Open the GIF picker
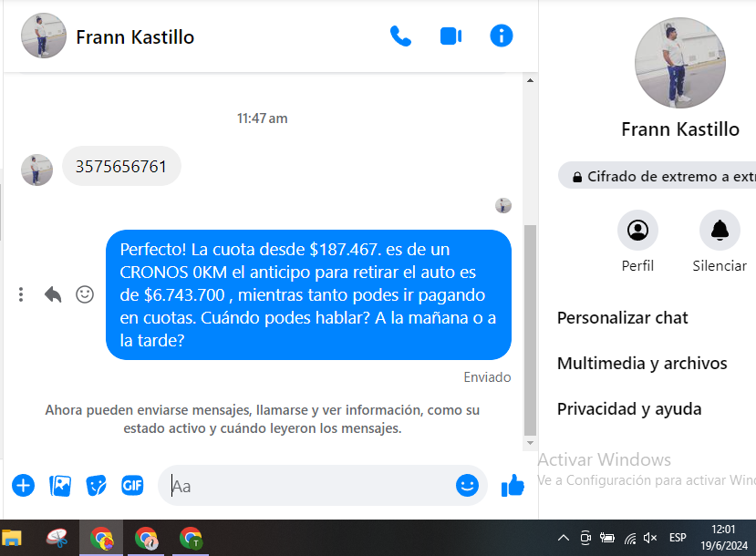Image resolution: width=756 pixels, height=556 pixels. point(132,485)
